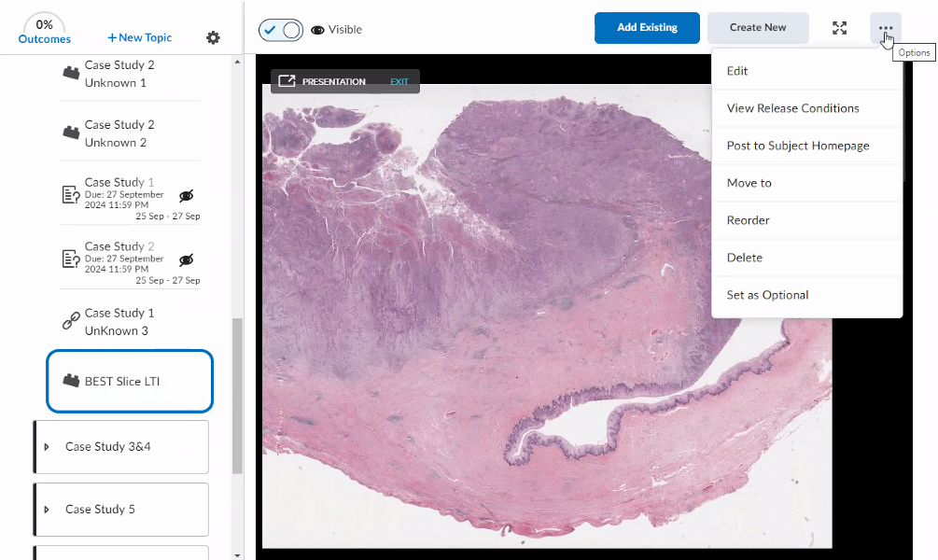Click EXIT in the presentation bar
938x560 pixels.
tap(399, 81)
